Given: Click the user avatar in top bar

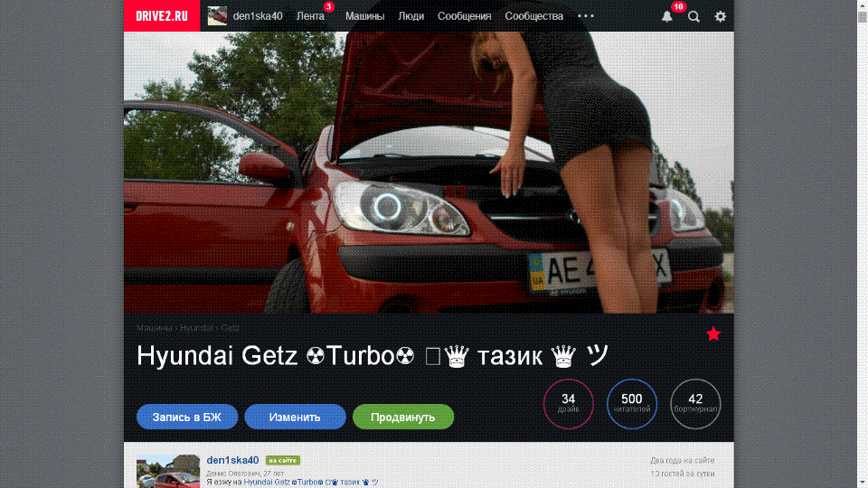Looking at the screenshot, I should click(217, 16).
